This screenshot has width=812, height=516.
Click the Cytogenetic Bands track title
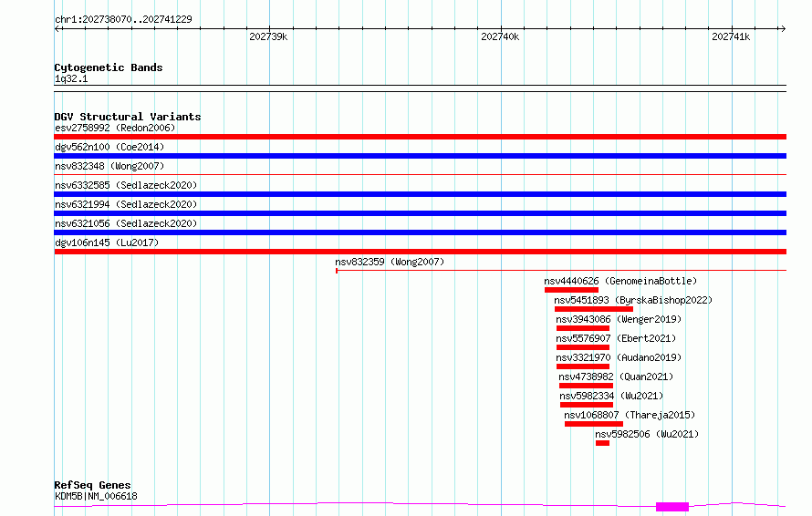tap(109, 67)
